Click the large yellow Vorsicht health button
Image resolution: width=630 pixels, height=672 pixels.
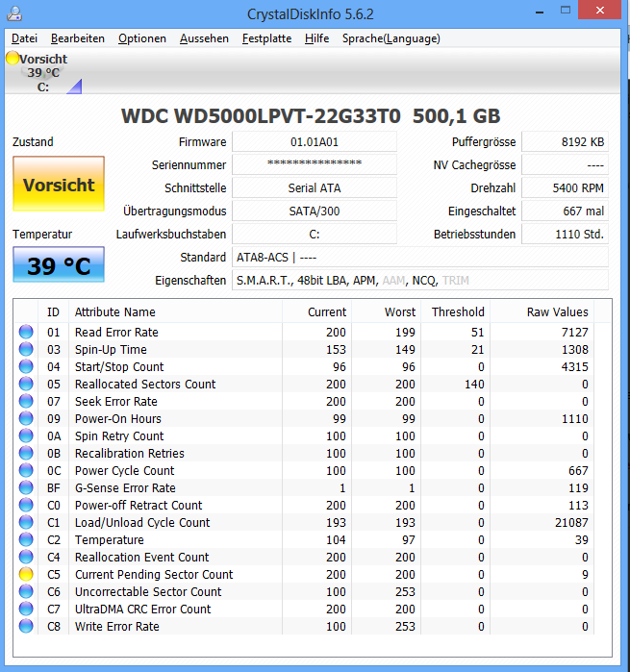pos(59,184)
